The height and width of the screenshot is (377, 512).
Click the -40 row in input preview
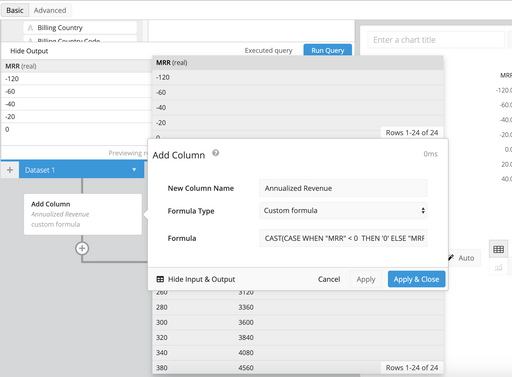[x=298, y=107]
